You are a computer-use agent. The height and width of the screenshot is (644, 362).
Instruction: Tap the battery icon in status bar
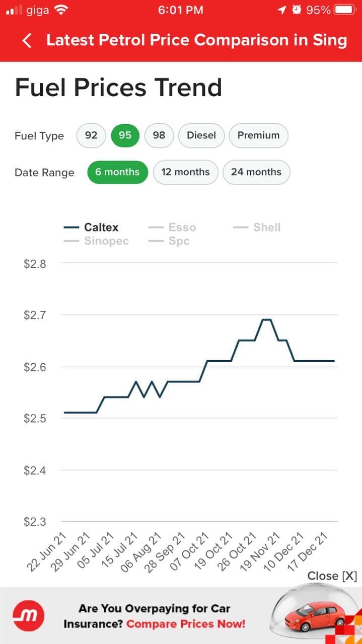point(345,10)
